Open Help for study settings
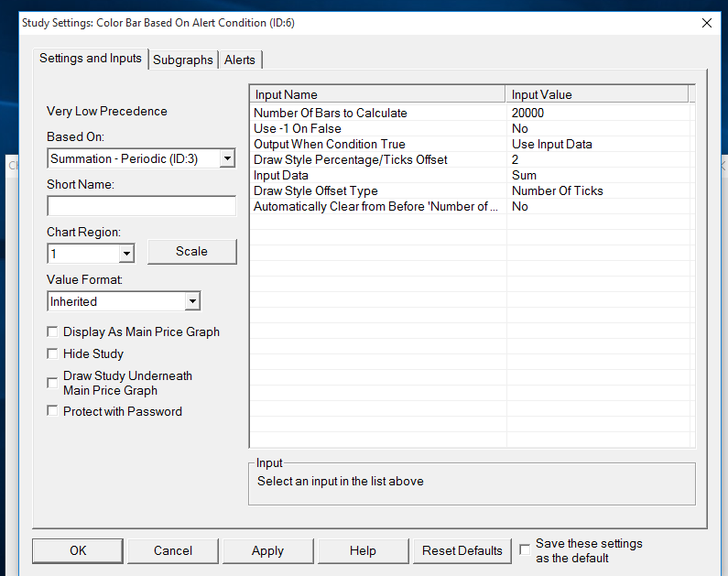The height and width of the screenshot is (576, 728). [363, 551]
